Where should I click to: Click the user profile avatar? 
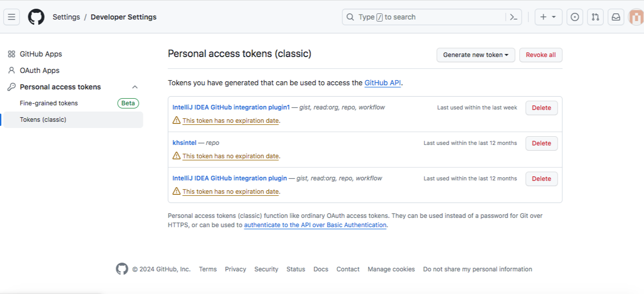tap(636, 17)
